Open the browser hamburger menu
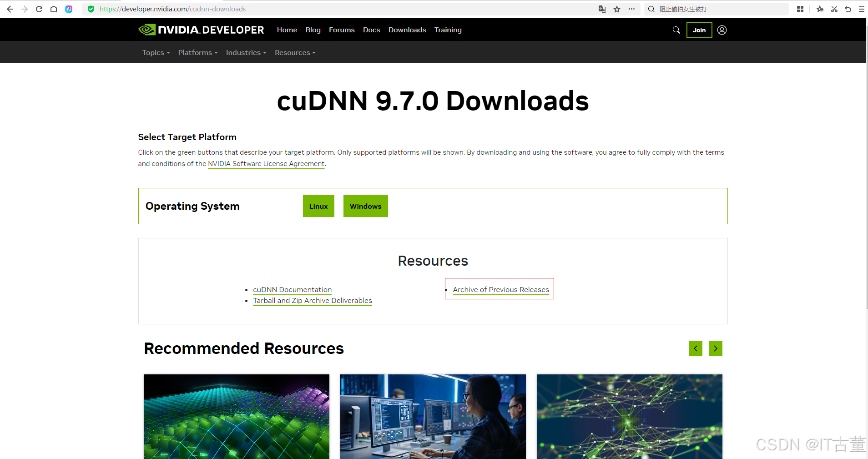 point(862,9)
